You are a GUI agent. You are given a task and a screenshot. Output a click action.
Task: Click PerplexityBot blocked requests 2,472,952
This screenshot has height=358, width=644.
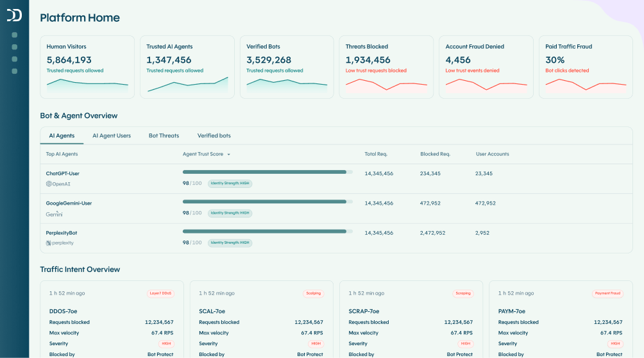tap(432, 233)
